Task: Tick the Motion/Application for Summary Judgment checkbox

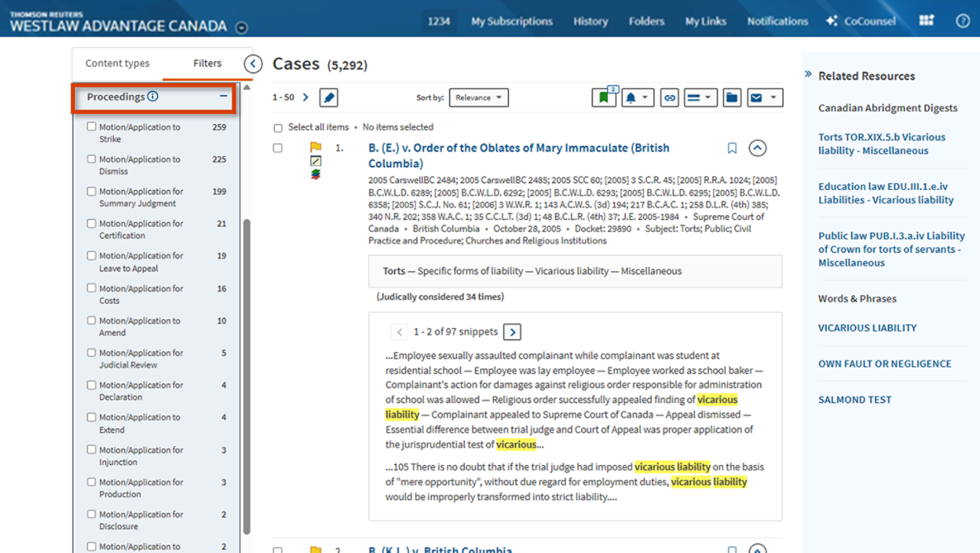Action: (92, 191)
